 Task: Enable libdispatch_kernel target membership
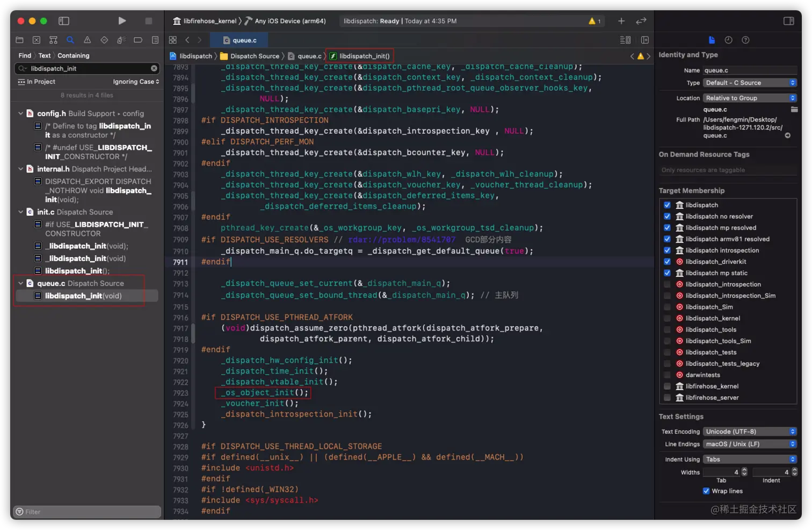tap(667, 318)
